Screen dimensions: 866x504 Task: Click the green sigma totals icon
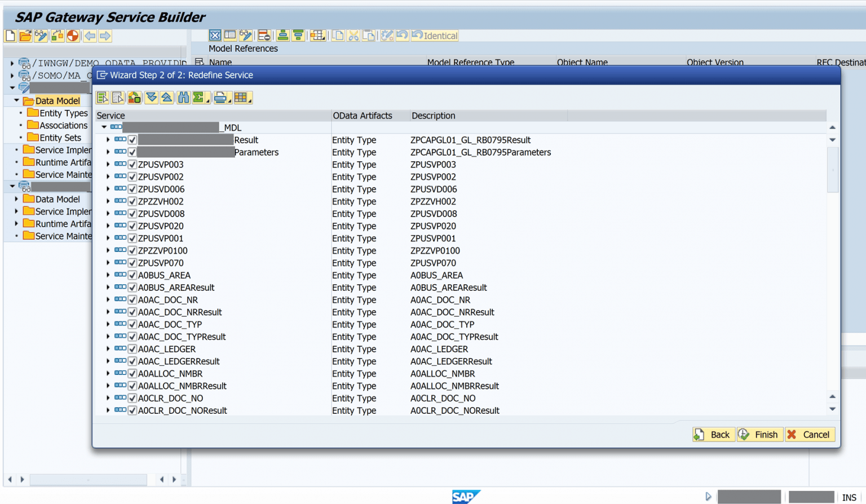coord(198,97)
